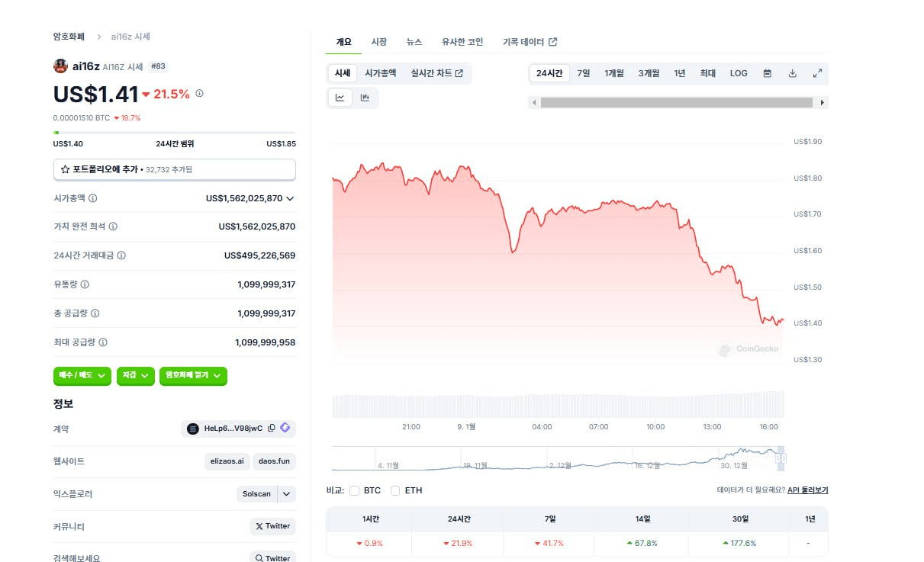Open the 암호화폐 벌기 dropdown

193,375
